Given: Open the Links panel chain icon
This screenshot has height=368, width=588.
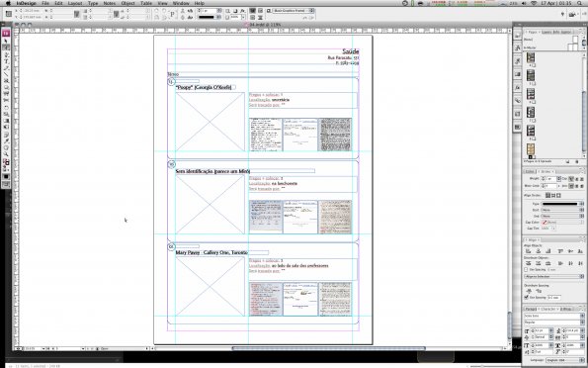Looking at the screenshot, I should [518, 101].
